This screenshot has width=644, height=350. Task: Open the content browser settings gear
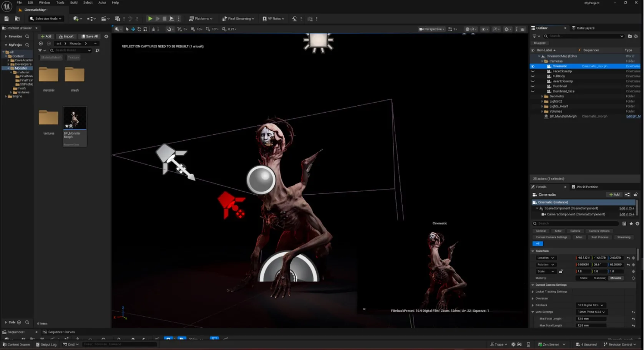[106, 37]
